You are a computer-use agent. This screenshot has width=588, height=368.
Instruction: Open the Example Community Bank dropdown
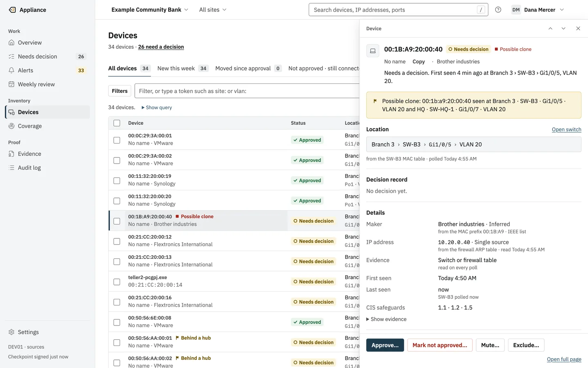pos(149,10)
